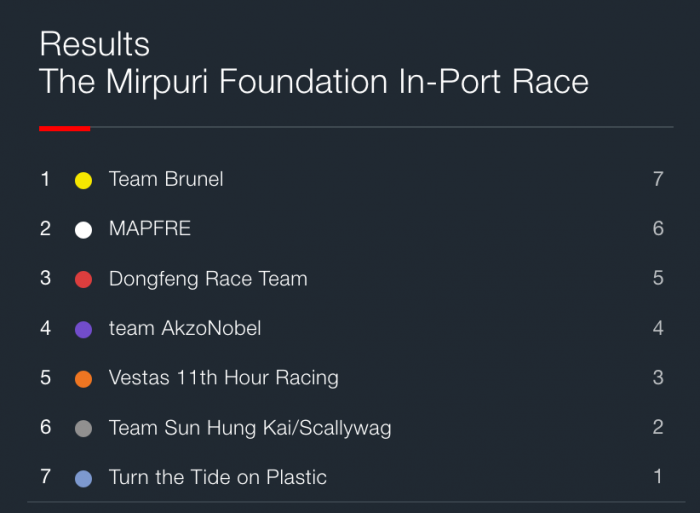Click the yellow Team Brunel color dot
Viewport: 700px width, 513px height.
tap(83, 180)
